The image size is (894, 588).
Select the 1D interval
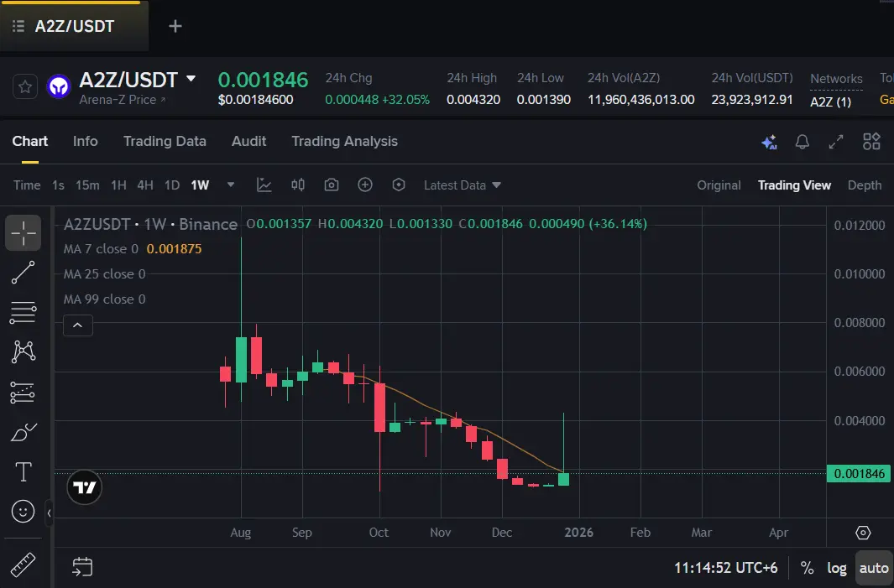tap(171, 185)
